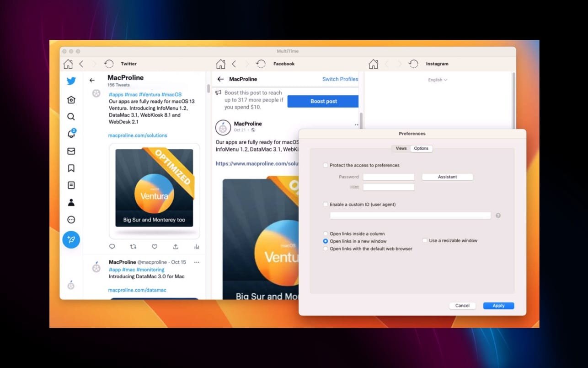
Task: Go back in Facebook column toolbar
Action: pos(234,64)
